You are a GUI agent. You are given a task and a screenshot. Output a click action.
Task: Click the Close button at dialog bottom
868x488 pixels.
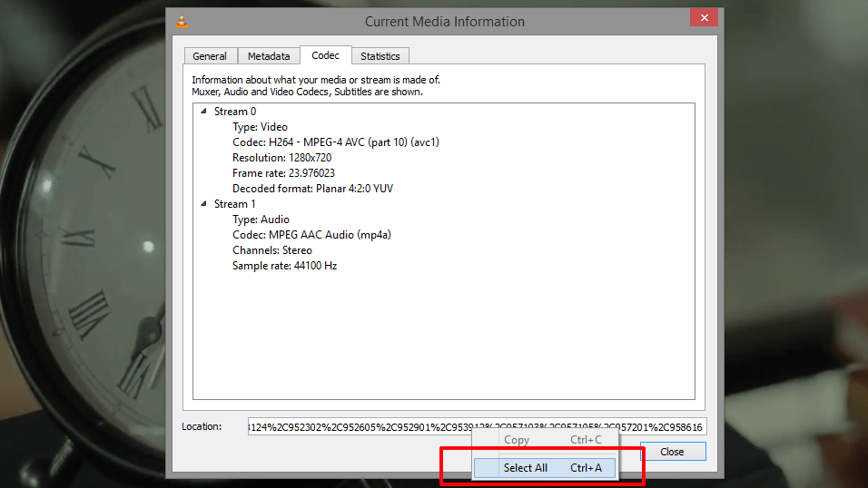tap(673, 452)
